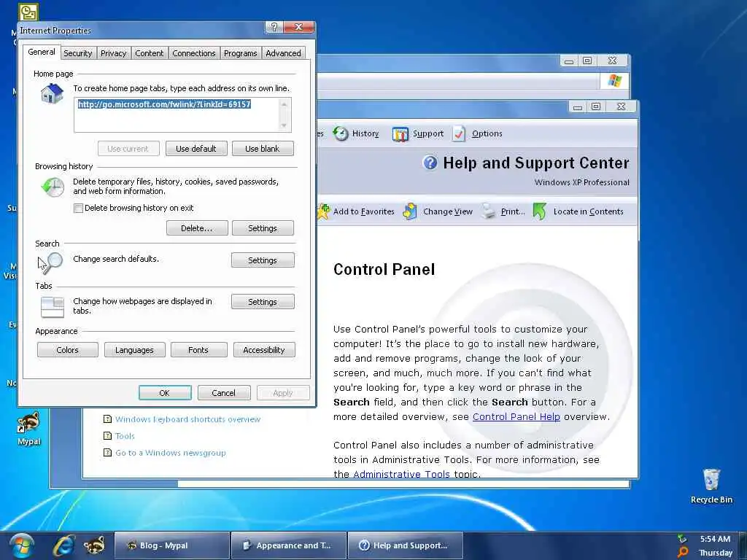
Task: Click the Locate in Contents icon
Action: point(540,211)
